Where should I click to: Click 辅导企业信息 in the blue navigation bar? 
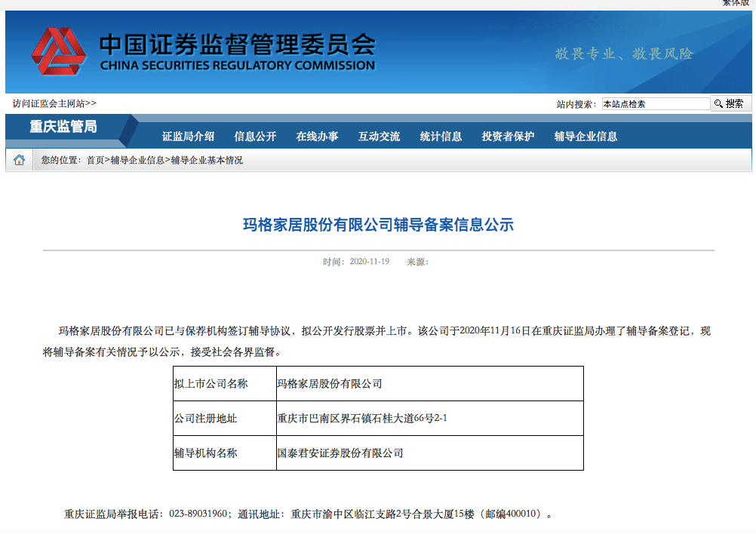(x=585, y=137)
